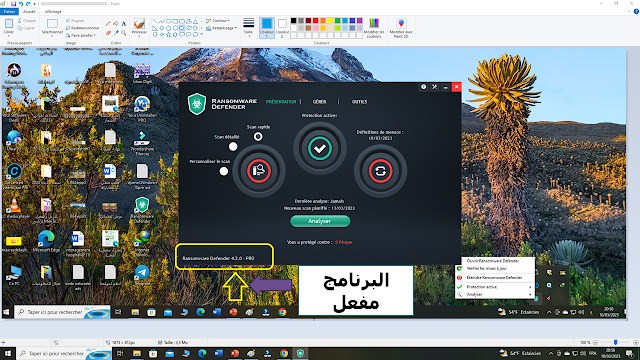Image resolution: width=640 pixels, height=360 pixels.
Task: Open the Paint help icon
Action: point(636,11)
